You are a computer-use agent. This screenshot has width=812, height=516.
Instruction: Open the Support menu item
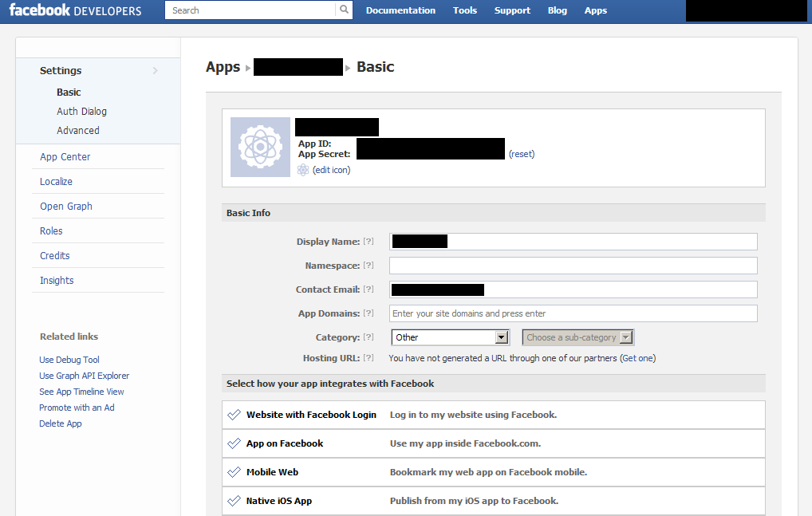(x=512, y=10)
